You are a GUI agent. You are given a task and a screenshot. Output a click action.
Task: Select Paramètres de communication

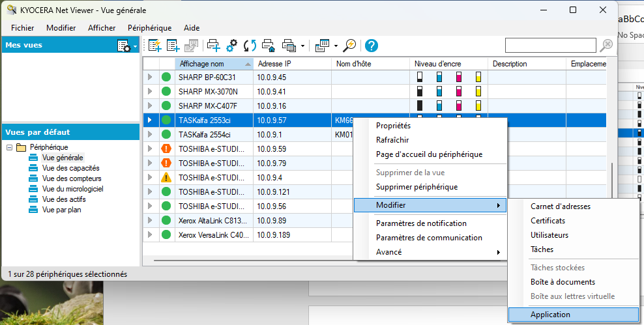point(430,238)
